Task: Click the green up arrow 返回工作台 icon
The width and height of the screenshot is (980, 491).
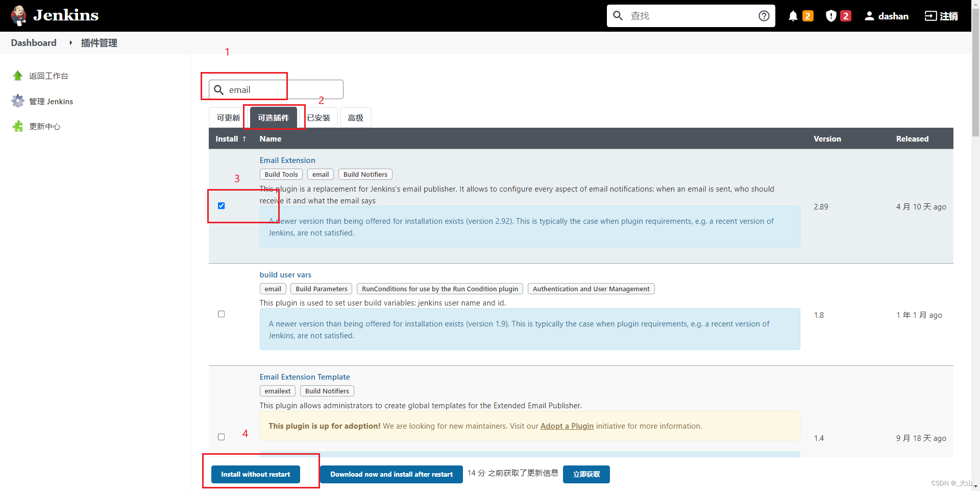Action: click(18, 76)
